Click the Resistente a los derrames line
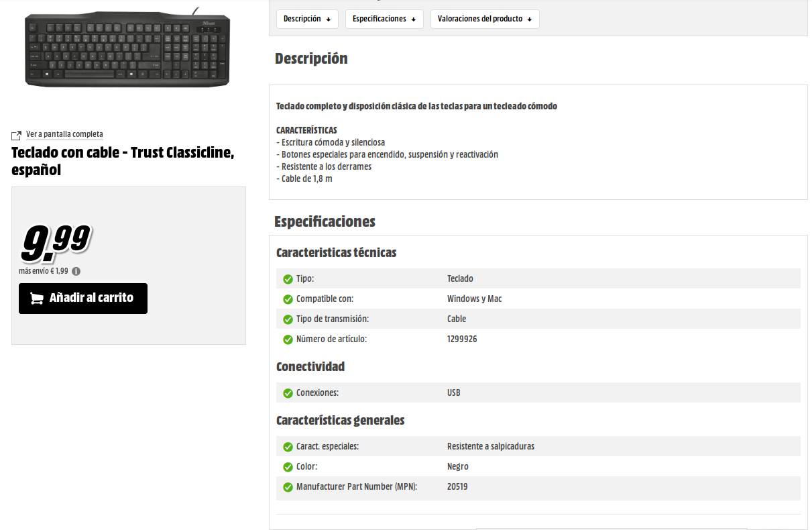Image resolution: width=812 pixels, height=530 pixels. (x=324, y=166)
